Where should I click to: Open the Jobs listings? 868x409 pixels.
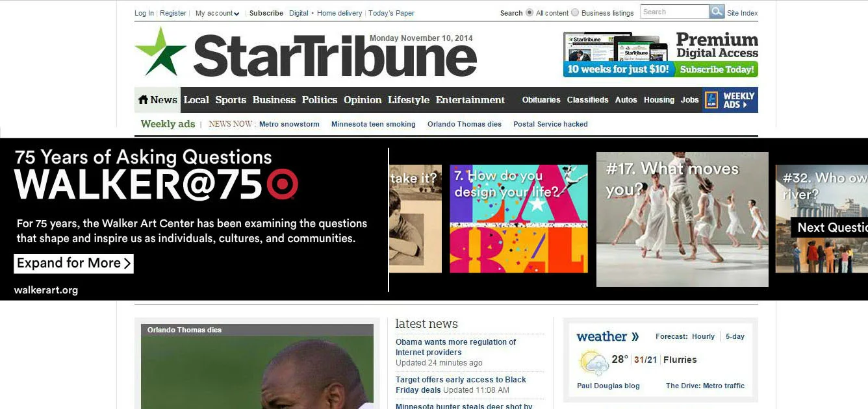tap(689, 100)
